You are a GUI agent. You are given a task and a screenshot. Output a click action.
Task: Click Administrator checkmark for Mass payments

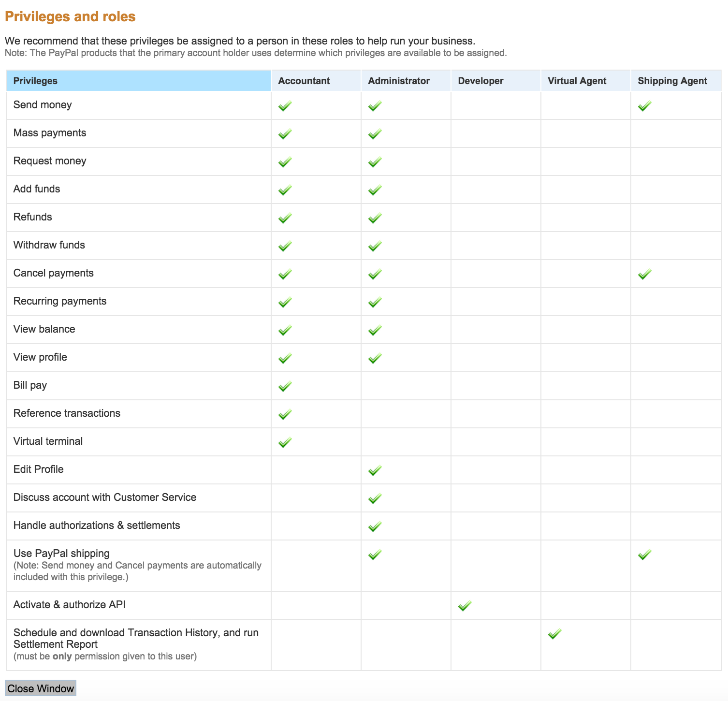(x=375, y=134)
